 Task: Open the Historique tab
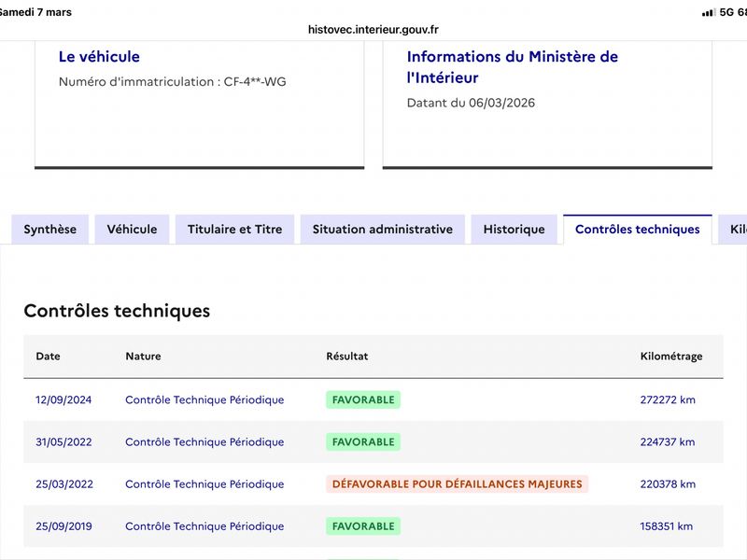click(x=514, y=230)
